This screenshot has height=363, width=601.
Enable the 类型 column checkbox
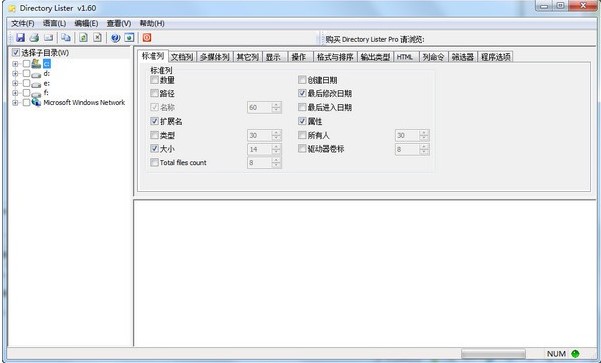click(x=154, y=135)
